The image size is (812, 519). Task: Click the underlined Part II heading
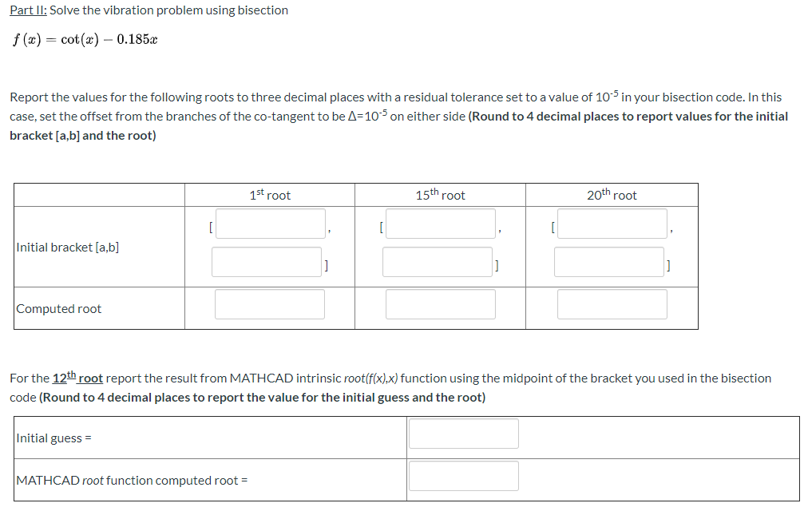(30, 10)
